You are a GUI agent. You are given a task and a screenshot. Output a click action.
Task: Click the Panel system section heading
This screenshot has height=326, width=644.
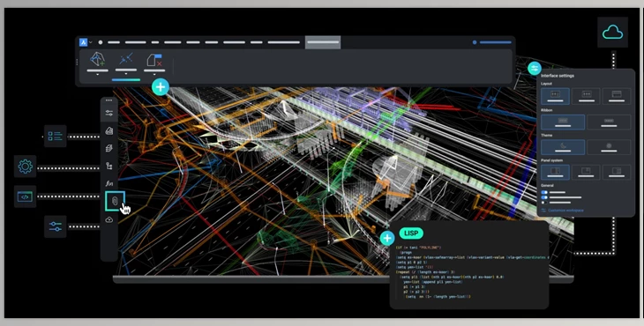(551, 160)
